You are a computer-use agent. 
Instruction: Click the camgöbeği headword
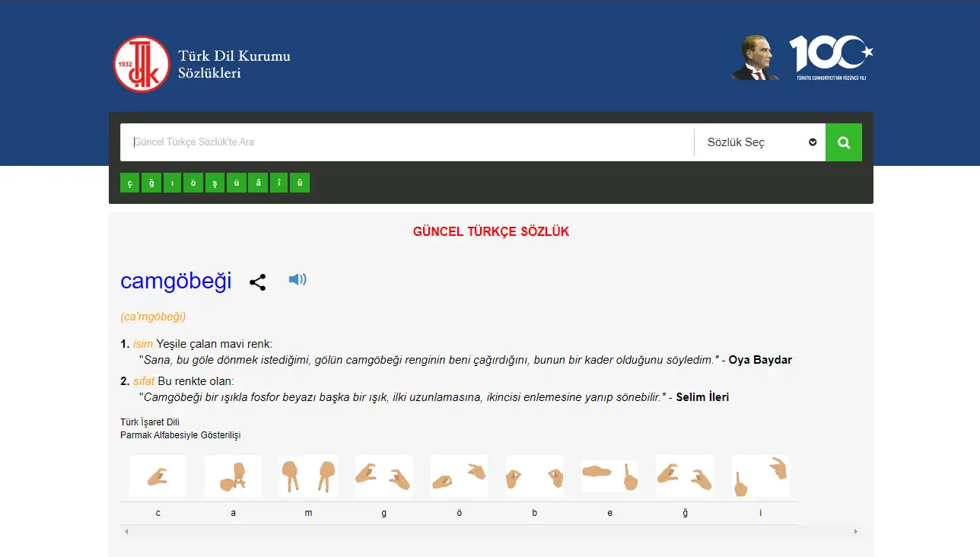(x=176, y=281)
